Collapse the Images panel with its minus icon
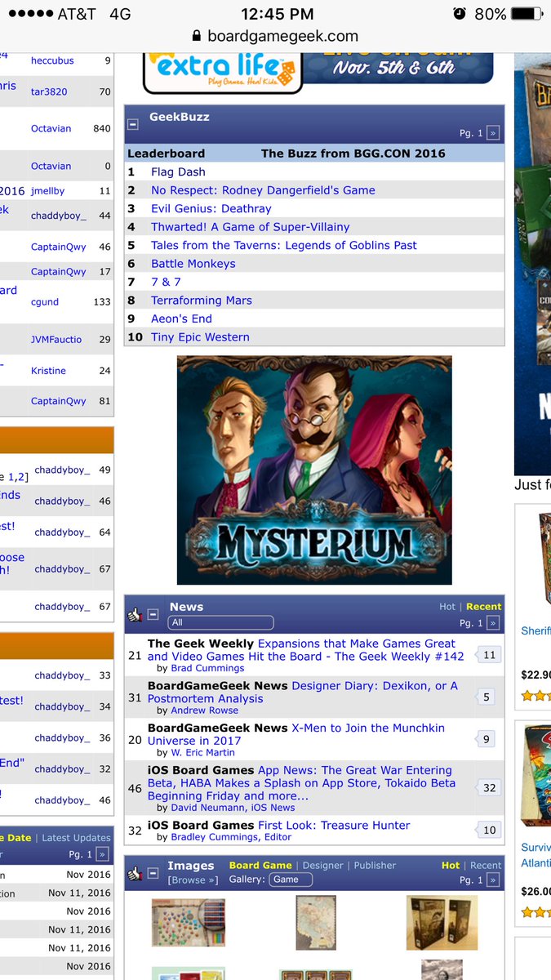 (x=153, y=873)
